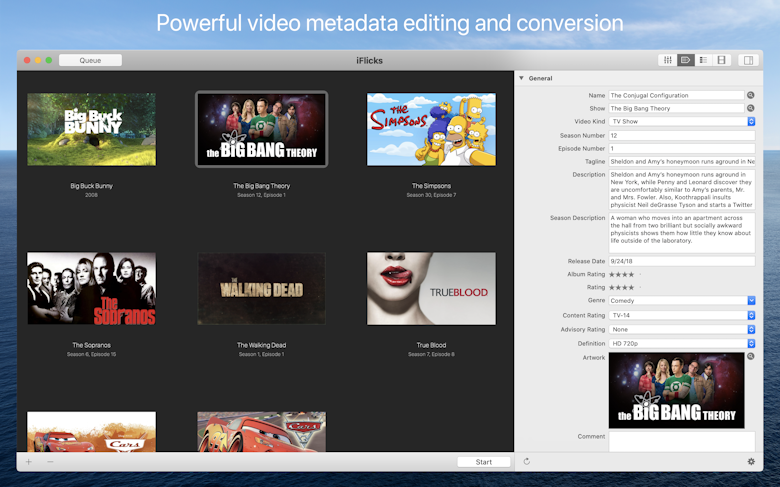Select the Cars 3 thumbnail
This screenshot has width=780, height=487.
point(262,431)
